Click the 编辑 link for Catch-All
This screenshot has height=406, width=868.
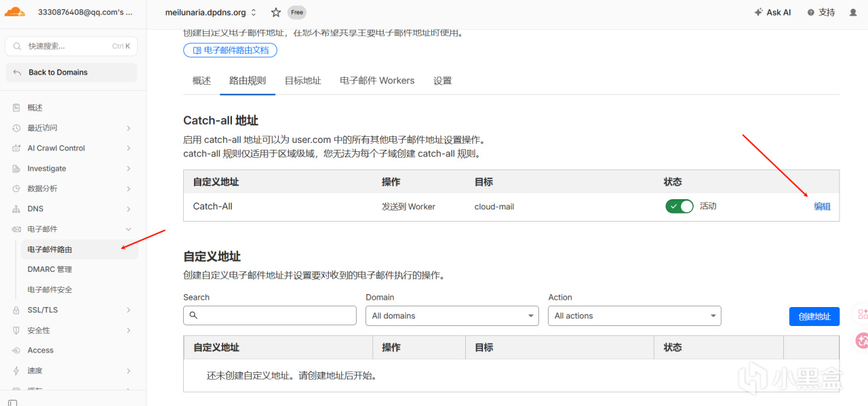(823, 207)
